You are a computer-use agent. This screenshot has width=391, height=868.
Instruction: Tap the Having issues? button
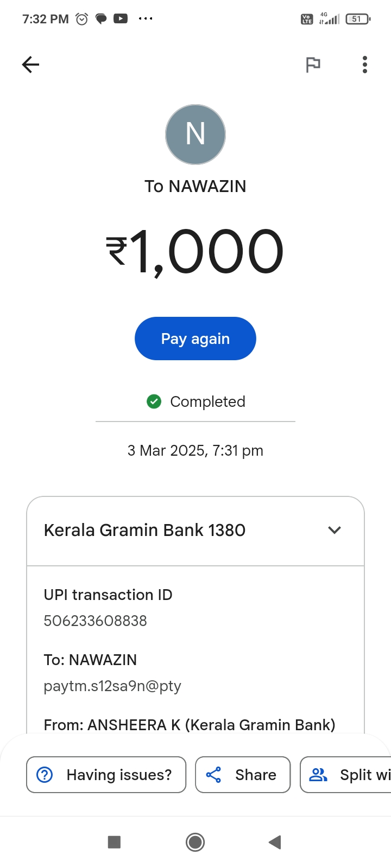click(x=106, y=775)
